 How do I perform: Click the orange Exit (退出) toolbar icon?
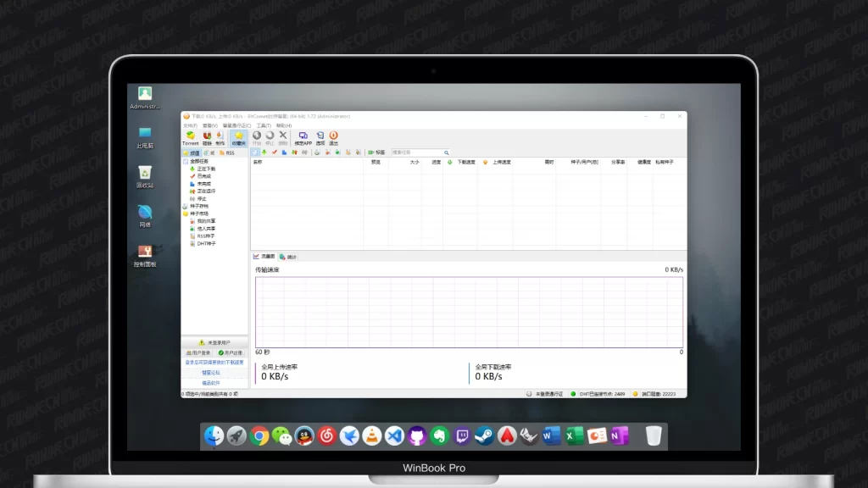coord(333,137)
